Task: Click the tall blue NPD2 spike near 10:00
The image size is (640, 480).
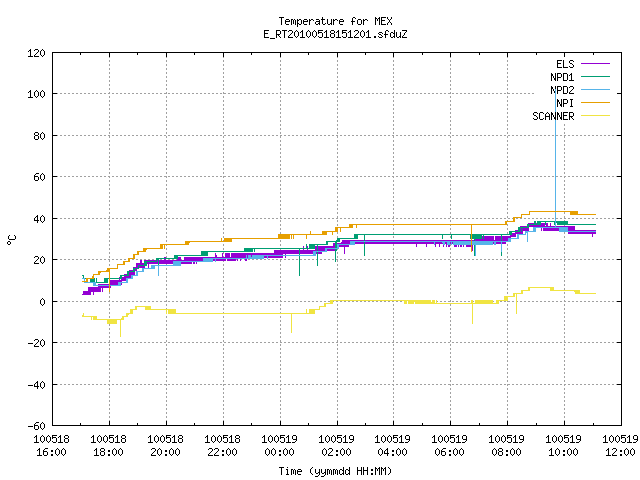Action: click(x=555, y=159)
